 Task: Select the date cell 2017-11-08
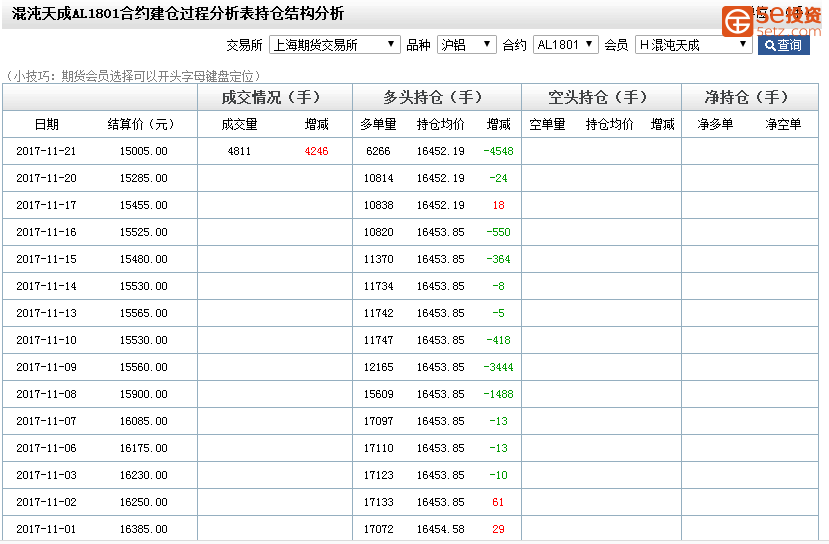click(47, 394)
